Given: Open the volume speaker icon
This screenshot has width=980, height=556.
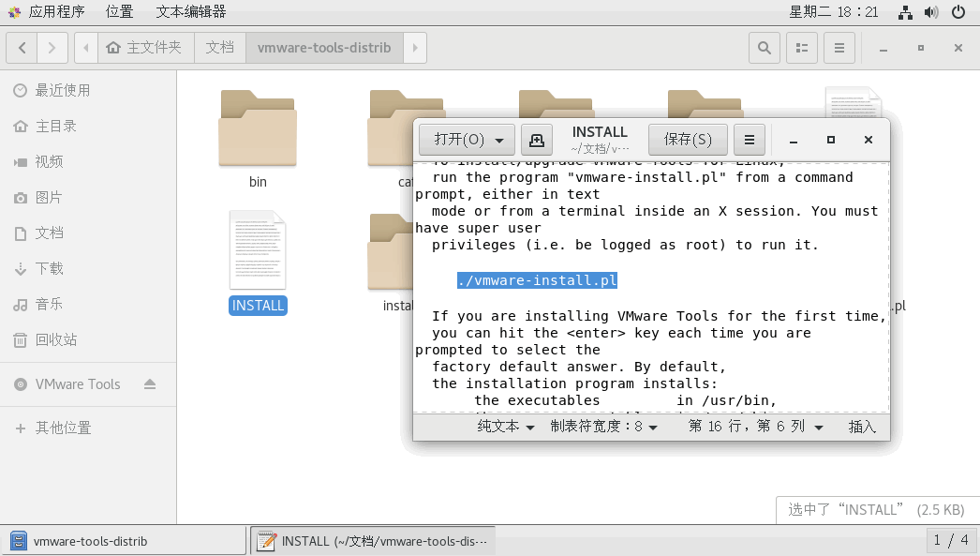Looking at the screenshot, I should click(x=931, y=12).
